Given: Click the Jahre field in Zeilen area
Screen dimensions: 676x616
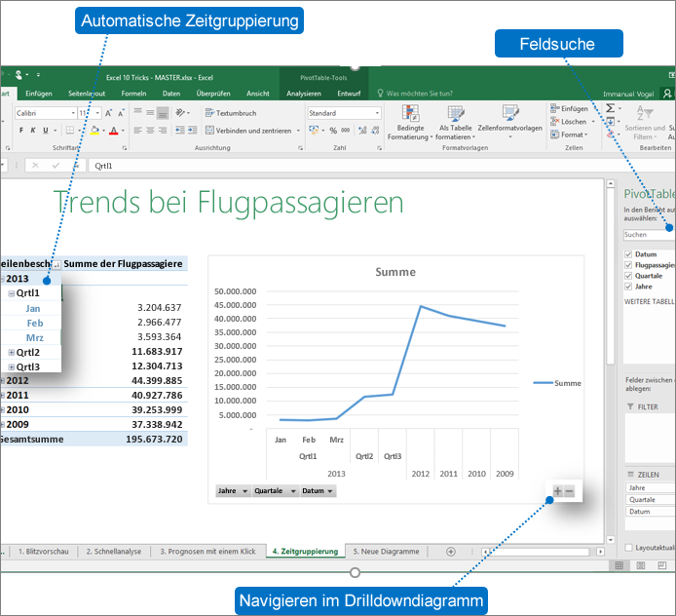Looking at the screenshot, I should point(650,487).
